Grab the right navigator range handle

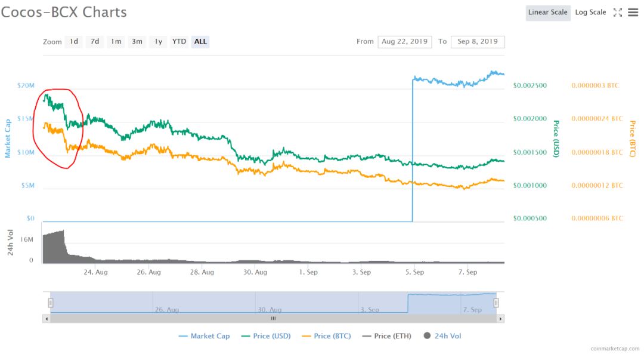pyautogui.click(x=496, y=303)
